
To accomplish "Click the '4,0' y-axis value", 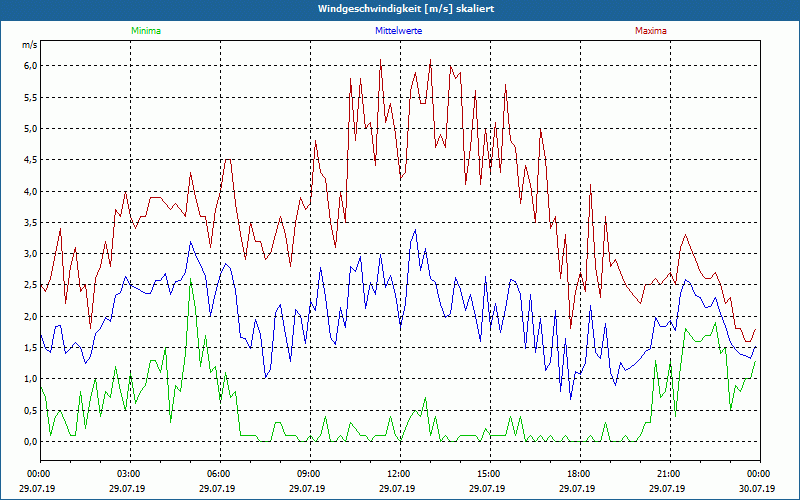I will [31, 191].
